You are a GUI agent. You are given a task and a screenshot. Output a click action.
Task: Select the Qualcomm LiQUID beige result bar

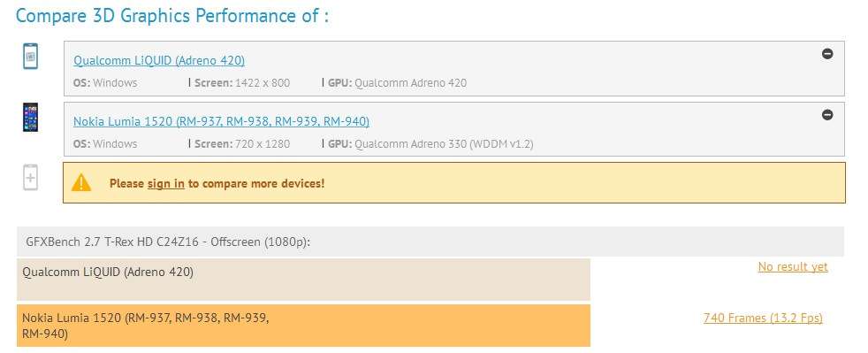tap(303, 280)
